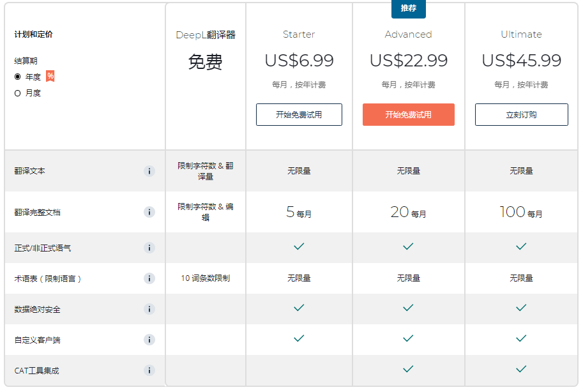Click the US$6.99 price

(299, 60)
